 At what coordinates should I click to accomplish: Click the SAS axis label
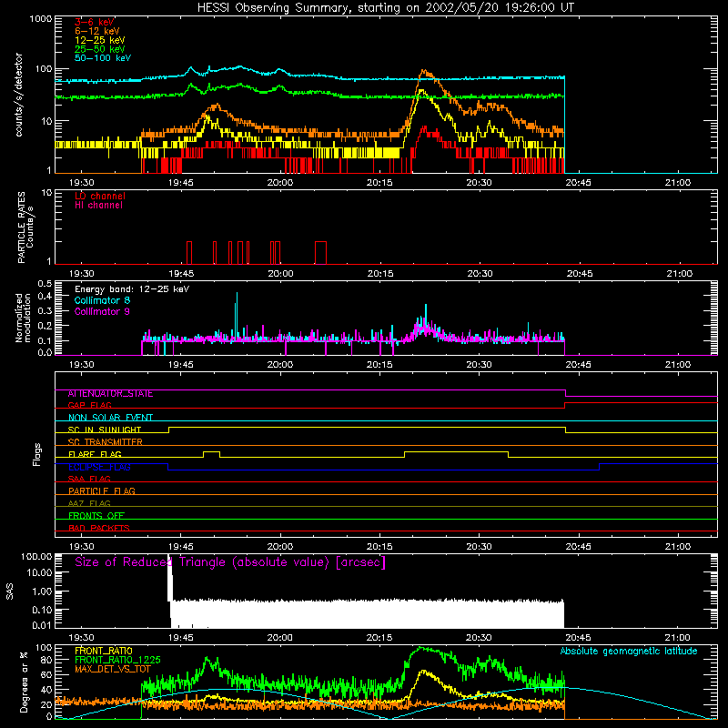click(x=9, y=591)
